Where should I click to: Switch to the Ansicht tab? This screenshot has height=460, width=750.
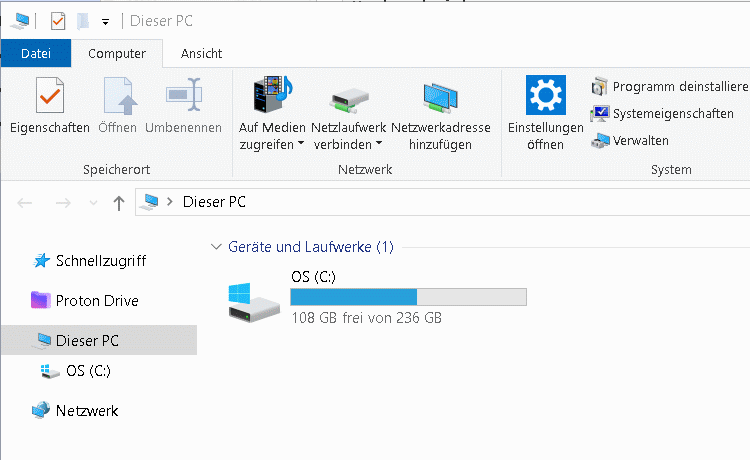pyautogui.click(x=201, y=54)
